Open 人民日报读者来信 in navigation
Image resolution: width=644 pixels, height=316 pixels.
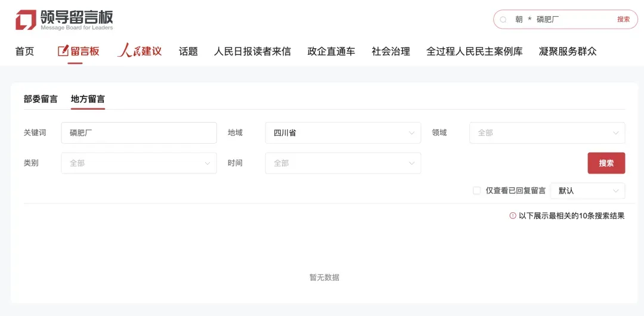coord(252,51)
